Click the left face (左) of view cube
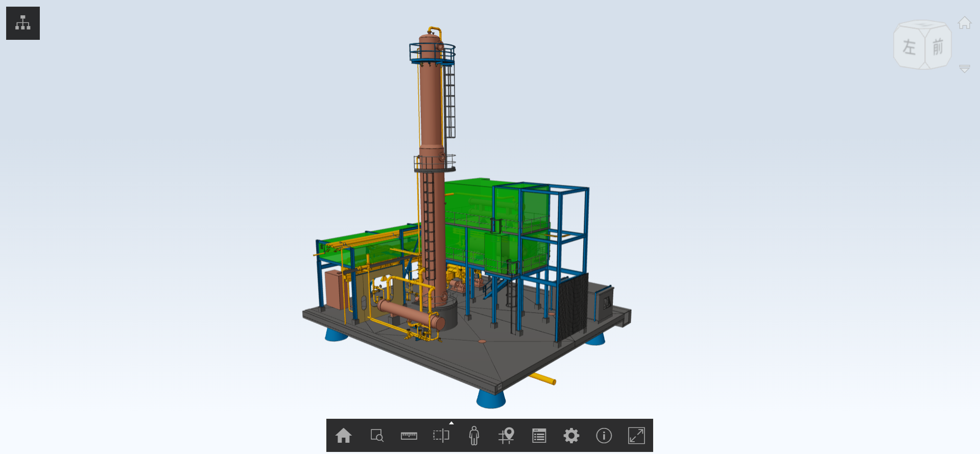The width and height of the screenshot is (980, 454). tap(909, 47)
